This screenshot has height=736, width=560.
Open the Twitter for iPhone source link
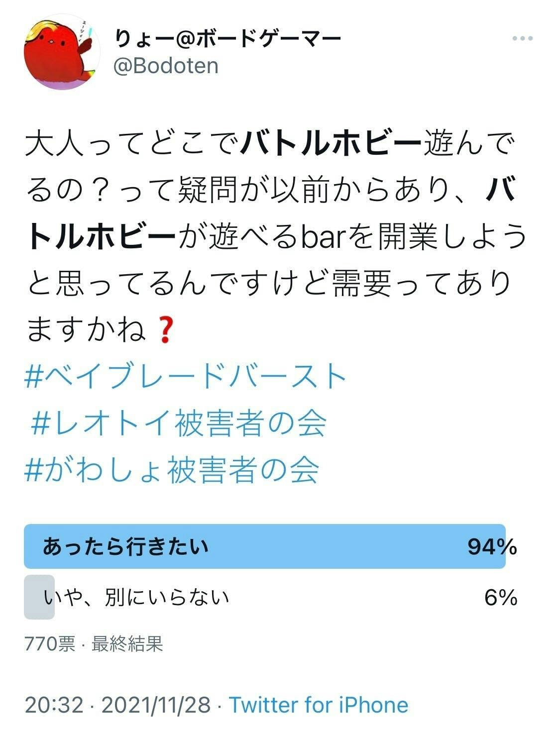(x=319, y=705)
